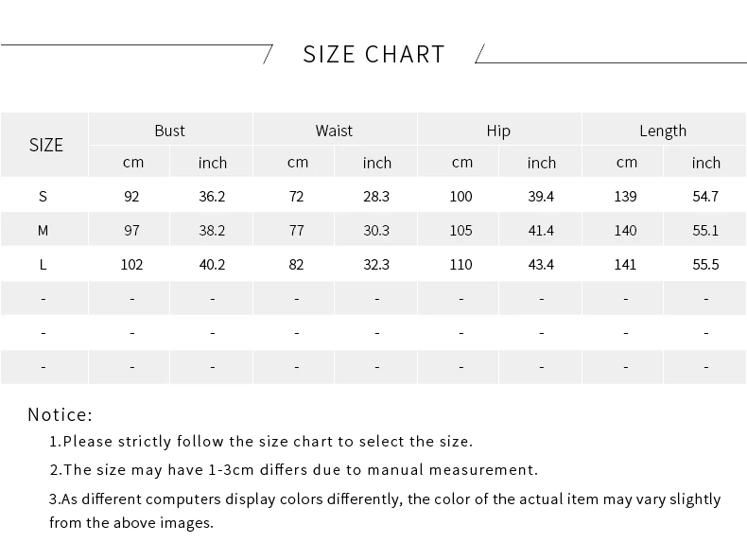Click notice about computers displaying colors differently
Viewport: 747px width, 560px height.
pos(385,511)
